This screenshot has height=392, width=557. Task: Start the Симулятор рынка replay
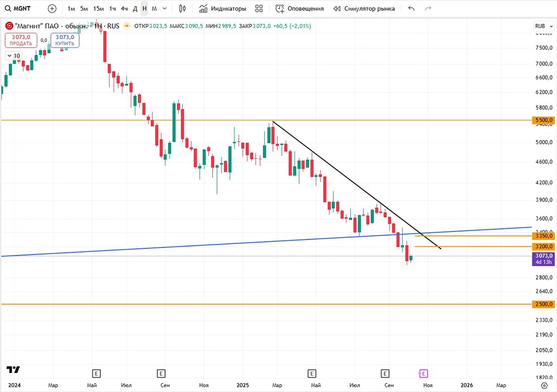[x=364, y=9]
